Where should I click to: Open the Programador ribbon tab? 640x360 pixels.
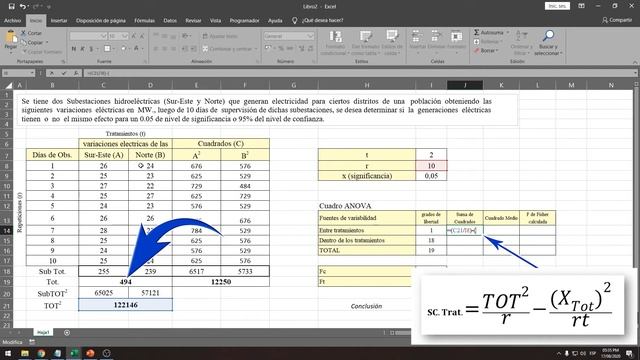pos(244,20)
